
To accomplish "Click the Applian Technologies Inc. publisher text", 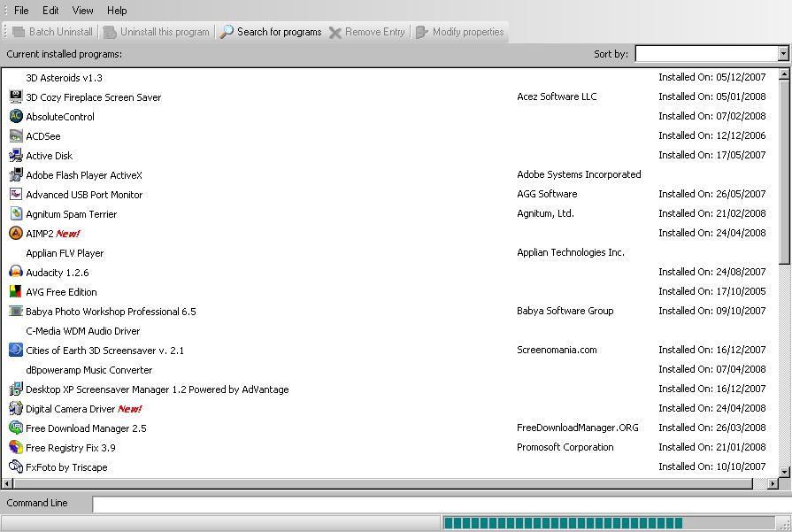I will coord(571,252).
